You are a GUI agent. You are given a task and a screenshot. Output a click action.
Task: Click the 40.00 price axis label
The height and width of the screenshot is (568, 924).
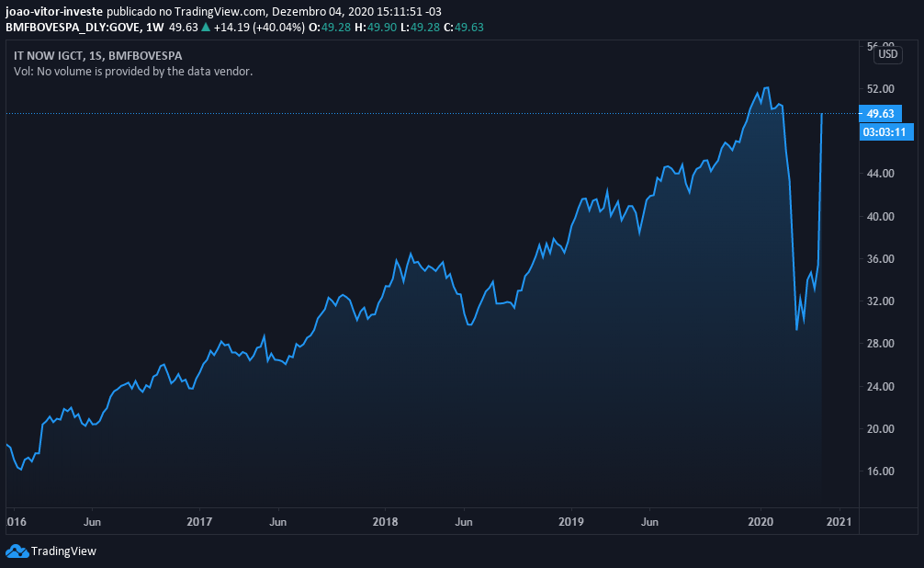[881, 217]
